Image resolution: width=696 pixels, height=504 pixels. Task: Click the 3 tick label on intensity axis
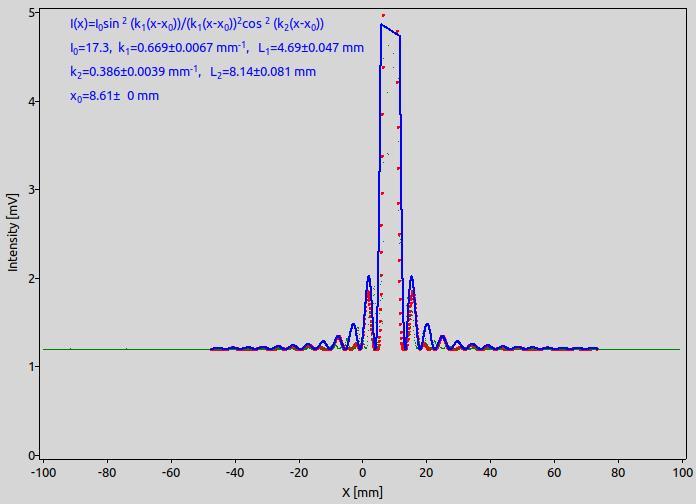[x=32, y=190]
